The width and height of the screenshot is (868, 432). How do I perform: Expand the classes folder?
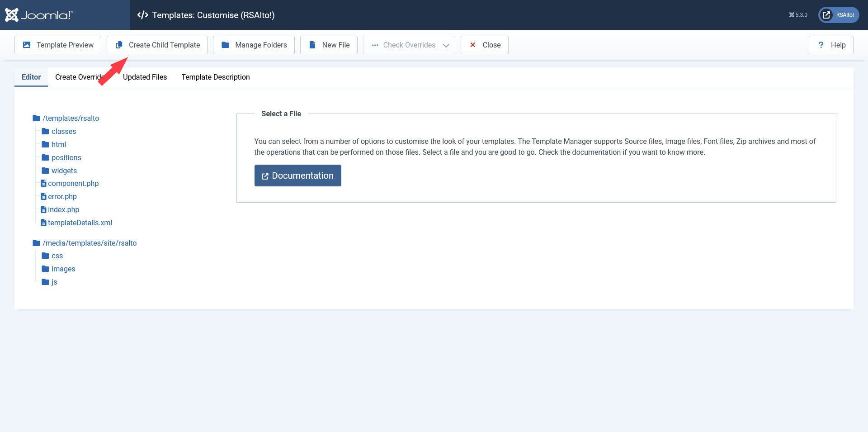pos(64,131)
